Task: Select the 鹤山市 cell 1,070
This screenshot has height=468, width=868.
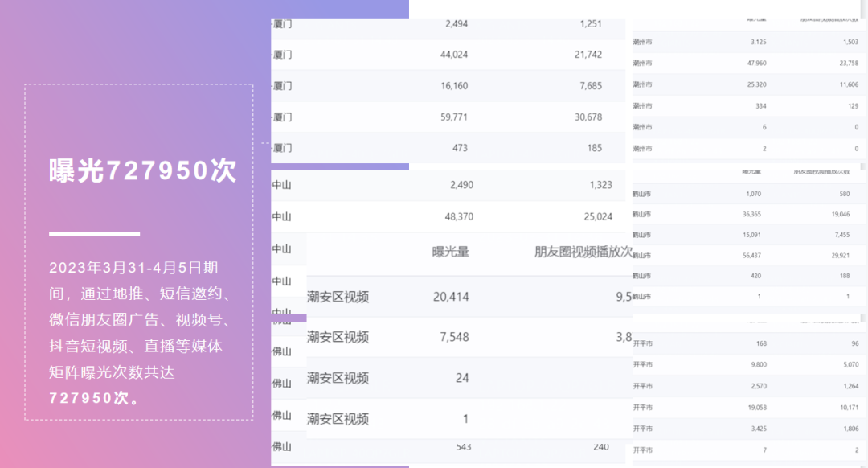Action: 753,194
